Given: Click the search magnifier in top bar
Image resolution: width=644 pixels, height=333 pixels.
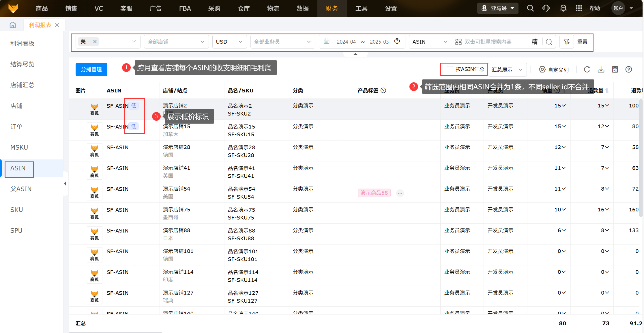Looking at the screenshot, I should (x=530, y=8).
